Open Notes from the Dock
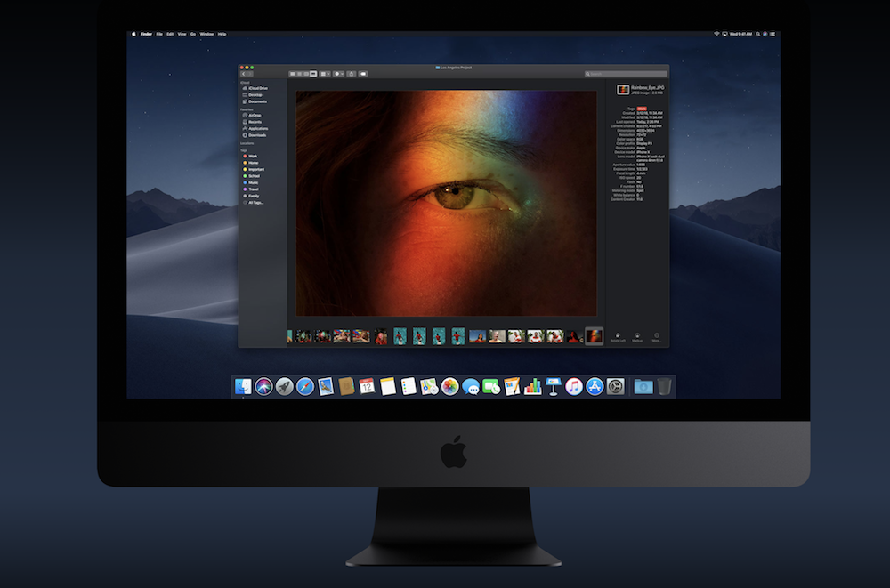The width and height of the screenshot is (890, 588). pos(388,386)
